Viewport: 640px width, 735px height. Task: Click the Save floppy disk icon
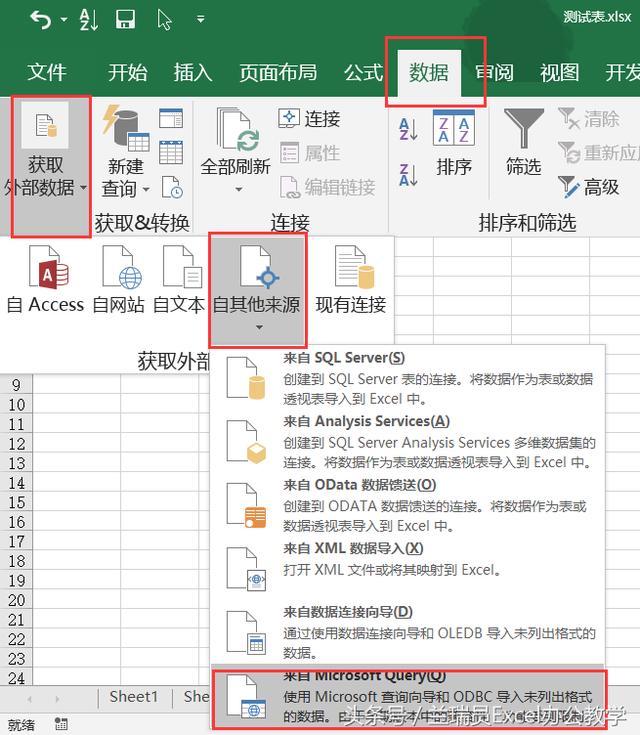[x=125, y=19]
